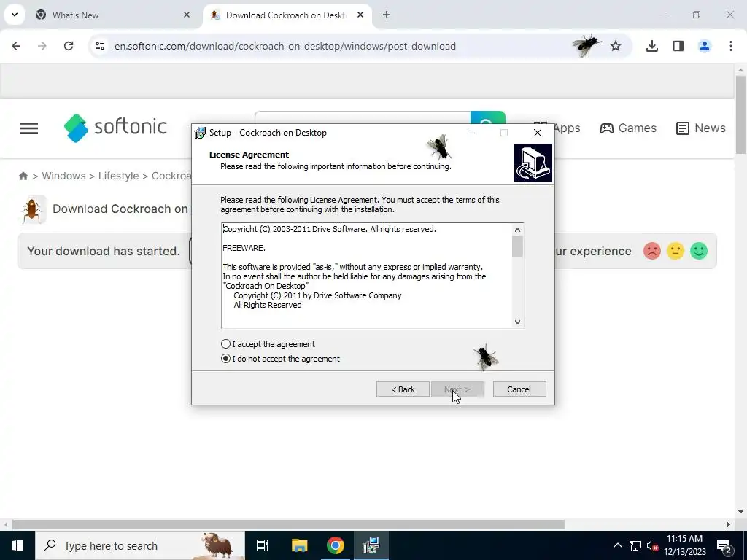Select 'I do not accept the agreement' option
Image resolution: width=747 pixels, height=560 pixels.
tap(226, 359)
